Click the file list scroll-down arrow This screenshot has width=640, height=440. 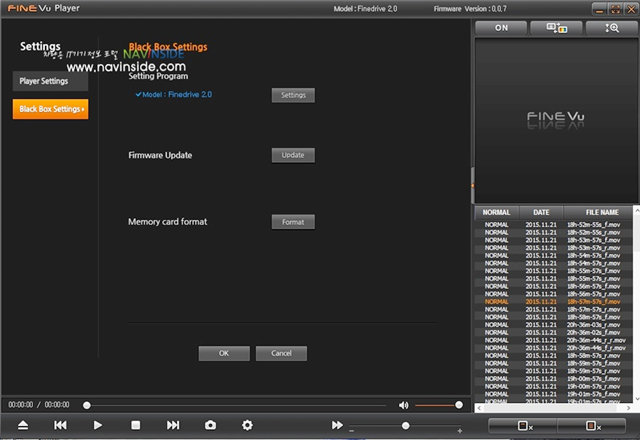click(x=636, y=399)
